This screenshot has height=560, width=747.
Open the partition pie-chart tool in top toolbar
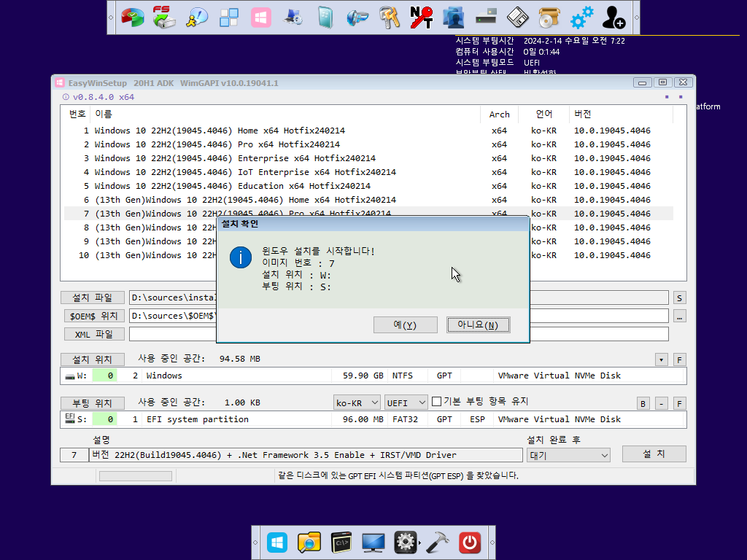pyautogui.click(x=133, y=17)
